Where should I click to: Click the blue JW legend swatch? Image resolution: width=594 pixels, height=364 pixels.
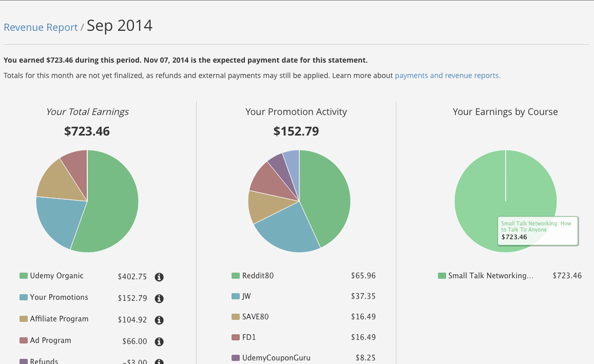pos(236,296)
